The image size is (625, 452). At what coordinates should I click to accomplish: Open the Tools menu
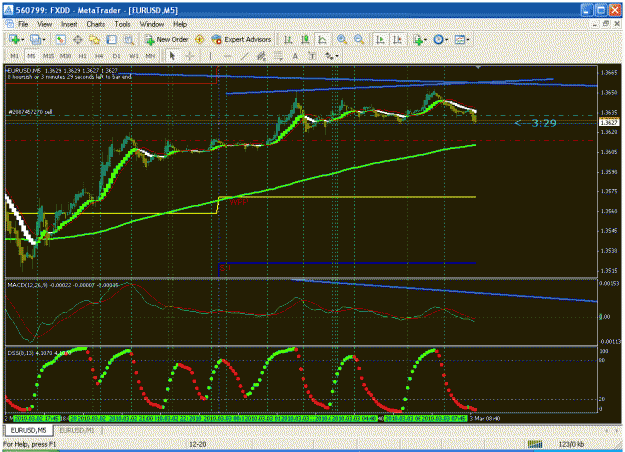(x=122, y=24)
